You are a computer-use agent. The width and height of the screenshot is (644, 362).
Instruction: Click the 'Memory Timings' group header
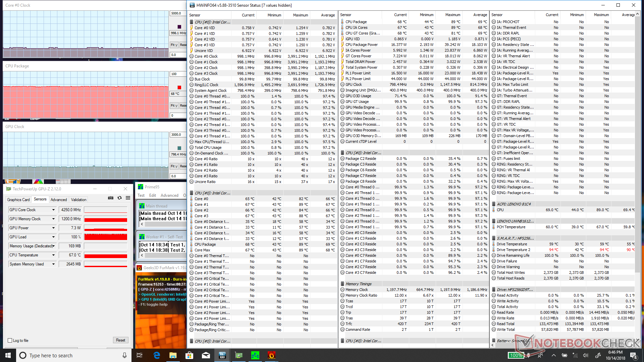tap(413, 284)
